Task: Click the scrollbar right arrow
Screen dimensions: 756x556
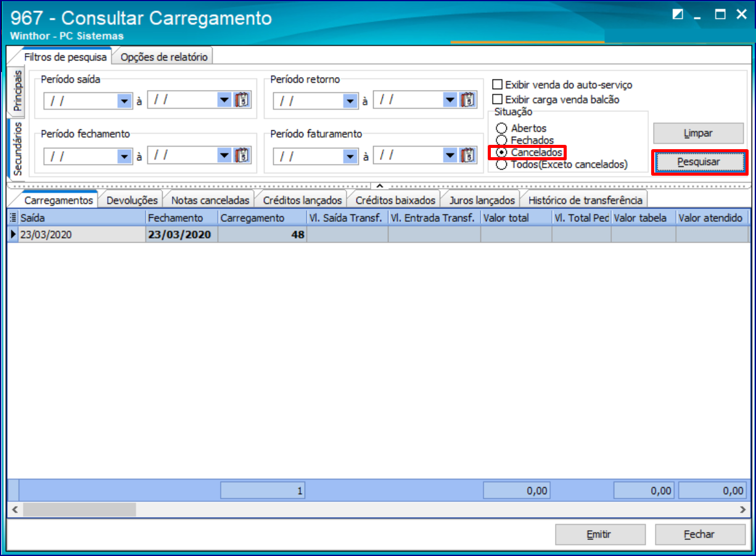Action: click(742, 509)
